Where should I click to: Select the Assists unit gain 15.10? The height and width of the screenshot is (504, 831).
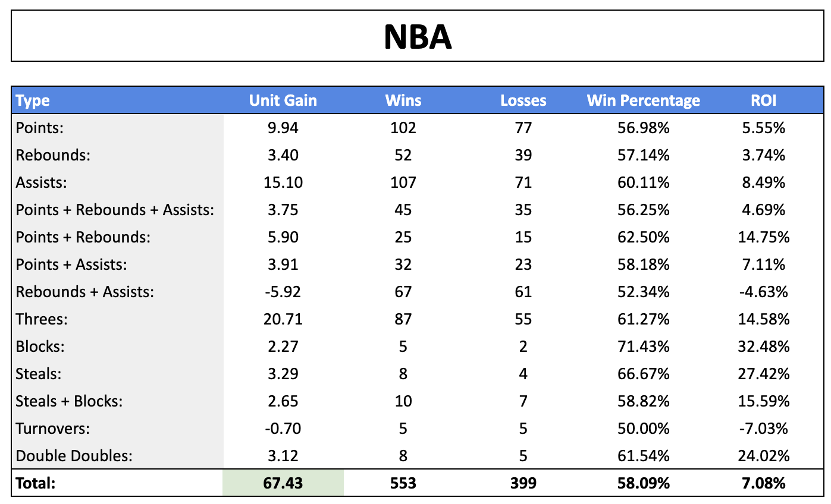coord(283,182)
